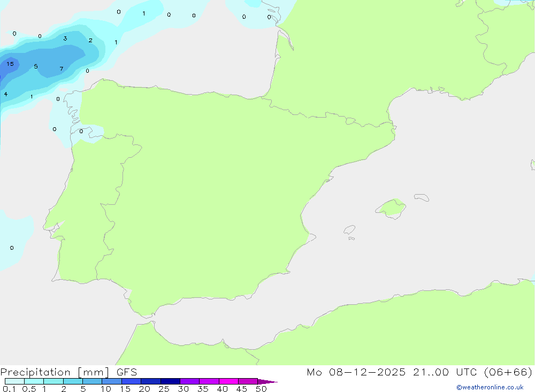Click the lightest 0.1–0.5 mm legend color swatch
The height and width of the screenshot is (392, 535).
(14, 381)
